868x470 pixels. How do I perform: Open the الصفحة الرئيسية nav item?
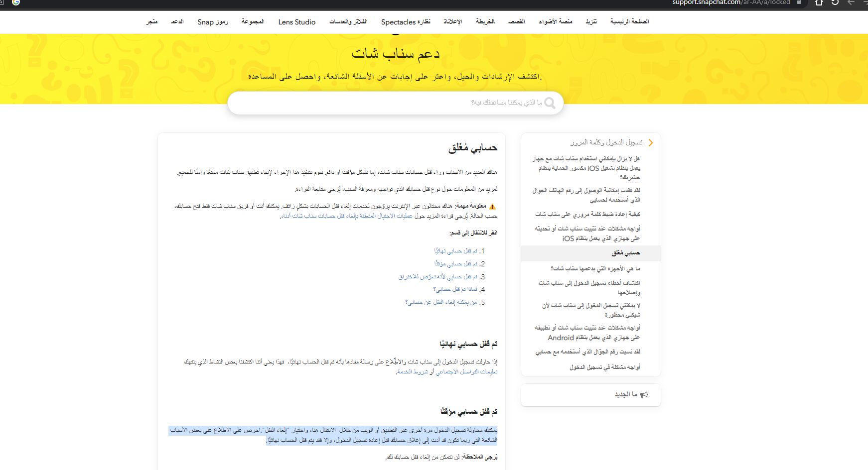point(629,22)
